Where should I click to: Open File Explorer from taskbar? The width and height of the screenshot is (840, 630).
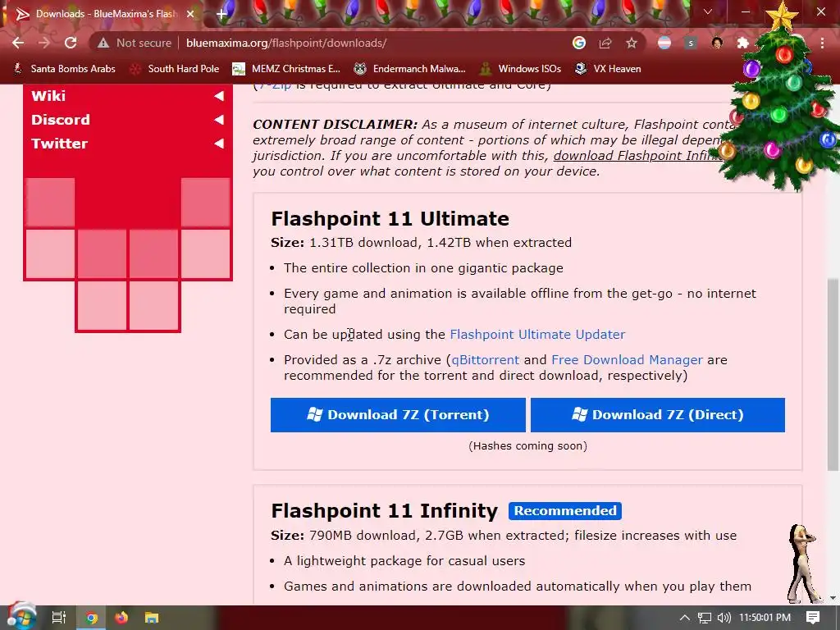[x=152, y=618]
